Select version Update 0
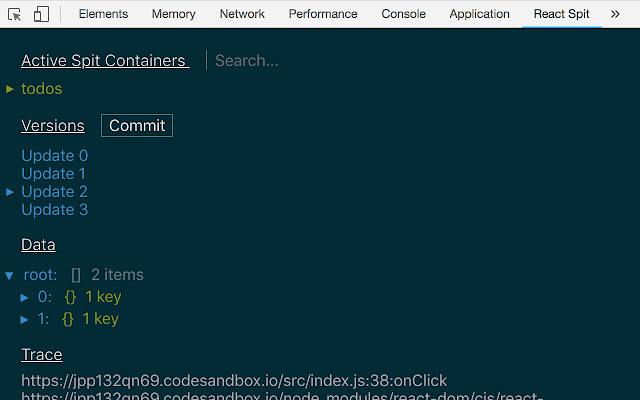640x400 pixels. point(55,156)
